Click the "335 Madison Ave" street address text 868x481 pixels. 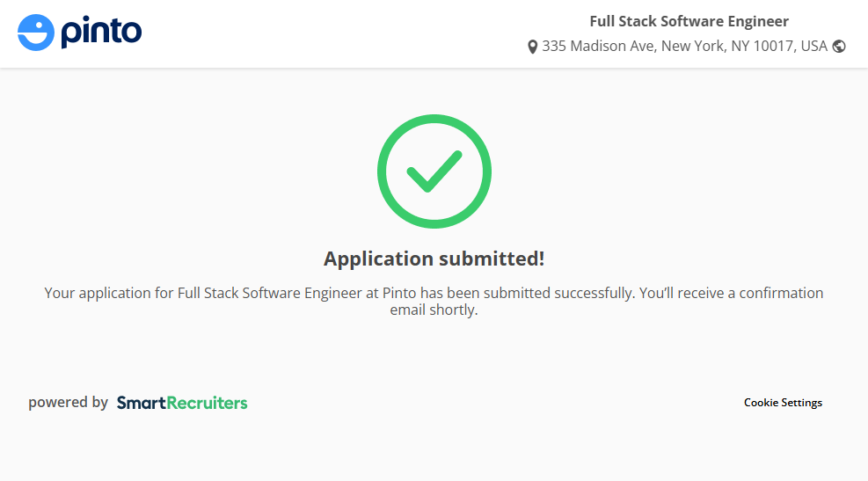pos(598,46)
